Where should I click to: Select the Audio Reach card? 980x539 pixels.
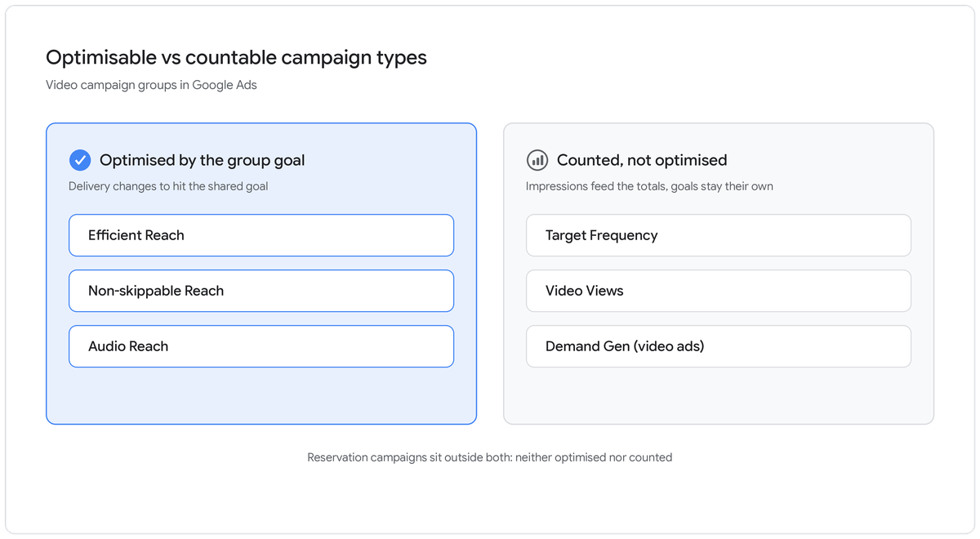click(261, 346)
